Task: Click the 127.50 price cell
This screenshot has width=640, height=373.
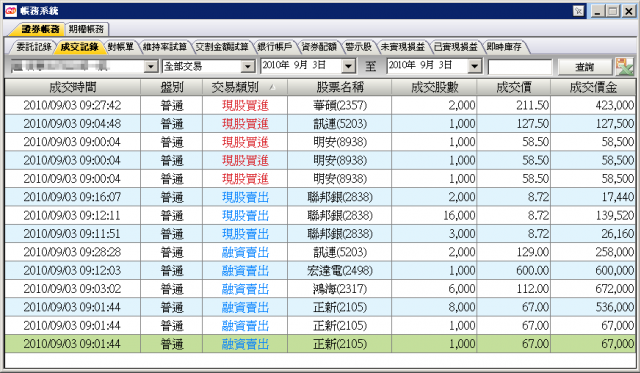Action: point(514,124)
